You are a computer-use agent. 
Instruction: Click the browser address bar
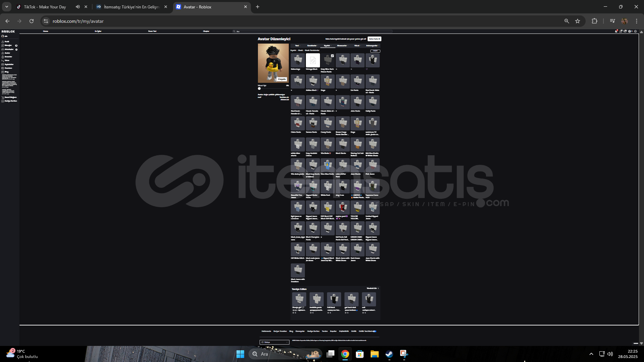pyautogui.click(x=302, y=21)
